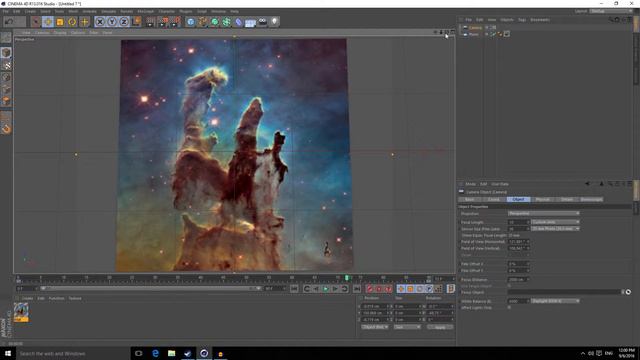Viewport: 640px width, 360px height.
Task: Open the Layout dropdown at top right
Action: tap(610, 11)
